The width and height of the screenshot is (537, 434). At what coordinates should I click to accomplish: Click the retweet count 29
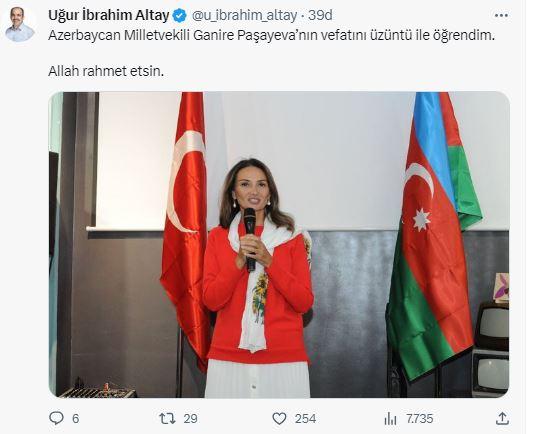point(190,419)
